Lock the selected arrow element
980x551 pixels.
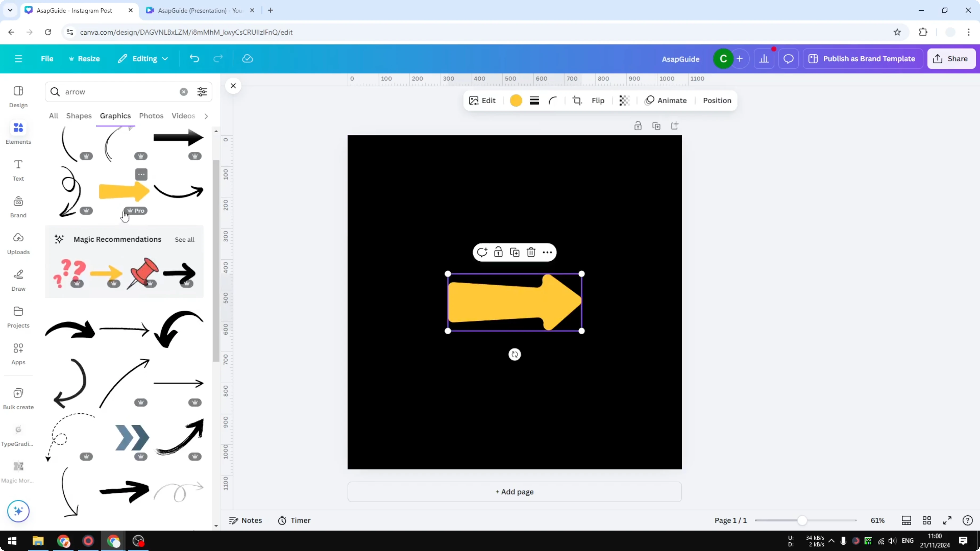[498, 252]
